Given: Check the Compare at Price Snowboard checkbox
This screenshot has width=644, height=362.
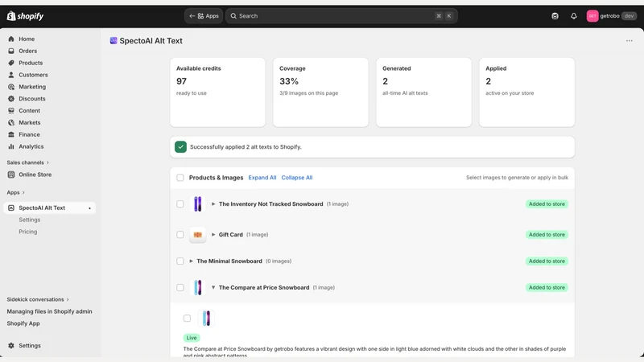Looking at the screenshot, I should tap(180, 287).
